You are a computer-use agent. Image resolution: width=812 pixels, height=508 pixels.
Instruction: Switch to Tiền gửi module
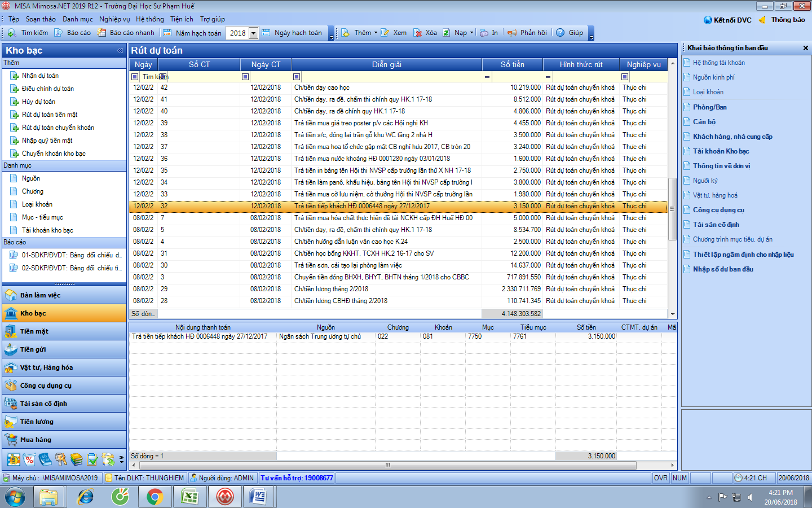tap(64, 349)
